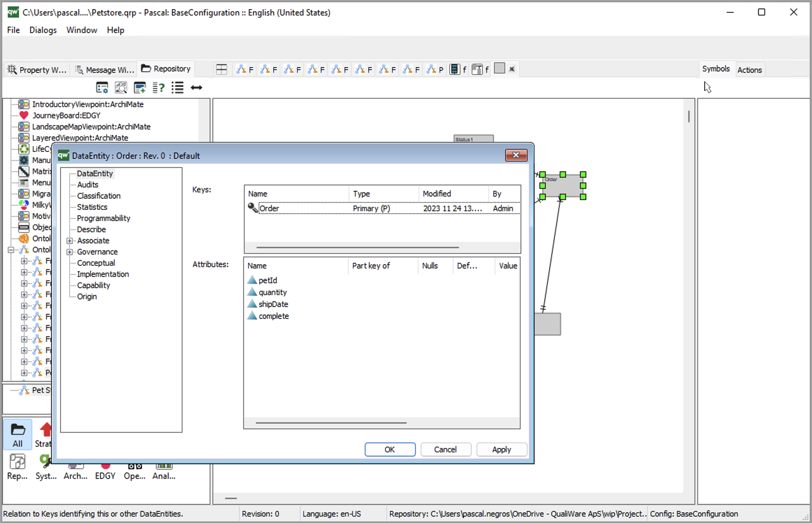Select the shipDate attribute row
Screen dimensions: 812x523
[382, 304]
